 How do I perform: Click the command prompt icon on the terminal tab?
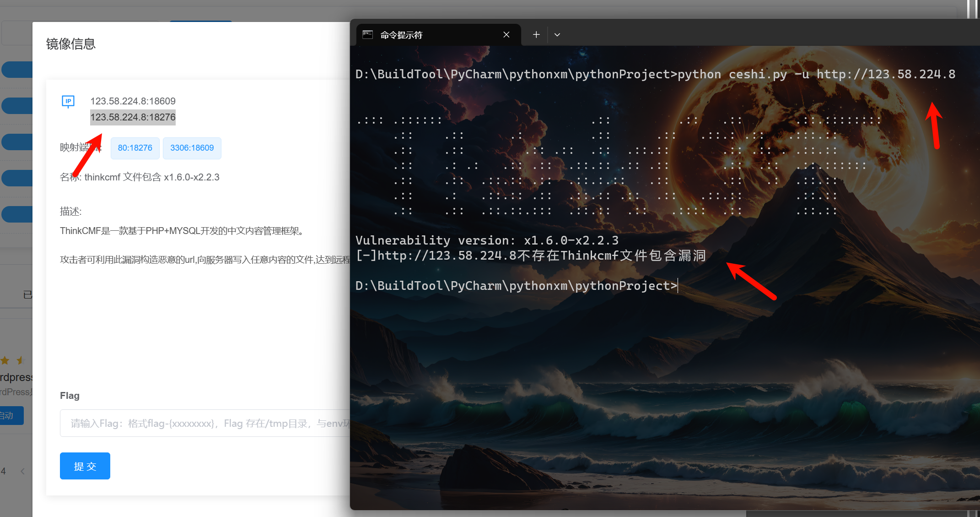click(x=367, y=34)
